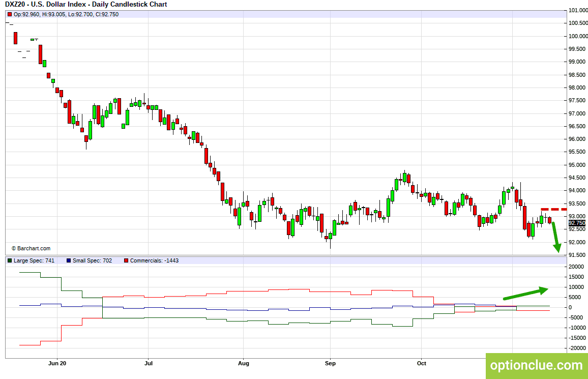Select the Aug date label
588x379 pixels.
pos(243,363)
